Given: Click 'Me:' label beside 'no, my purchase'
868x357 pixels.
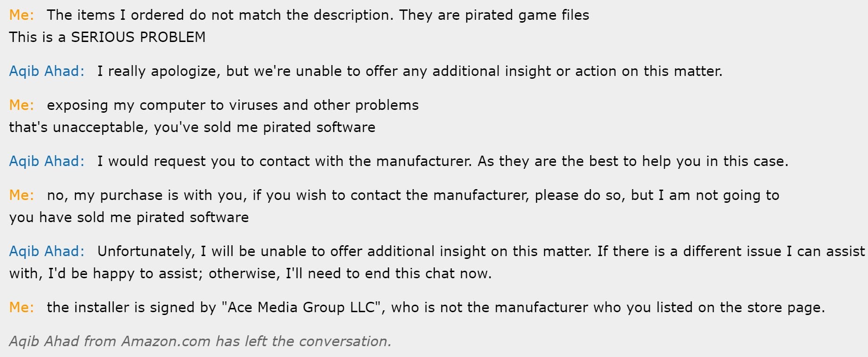Looking at the screenshot, I should coord(21,195).
